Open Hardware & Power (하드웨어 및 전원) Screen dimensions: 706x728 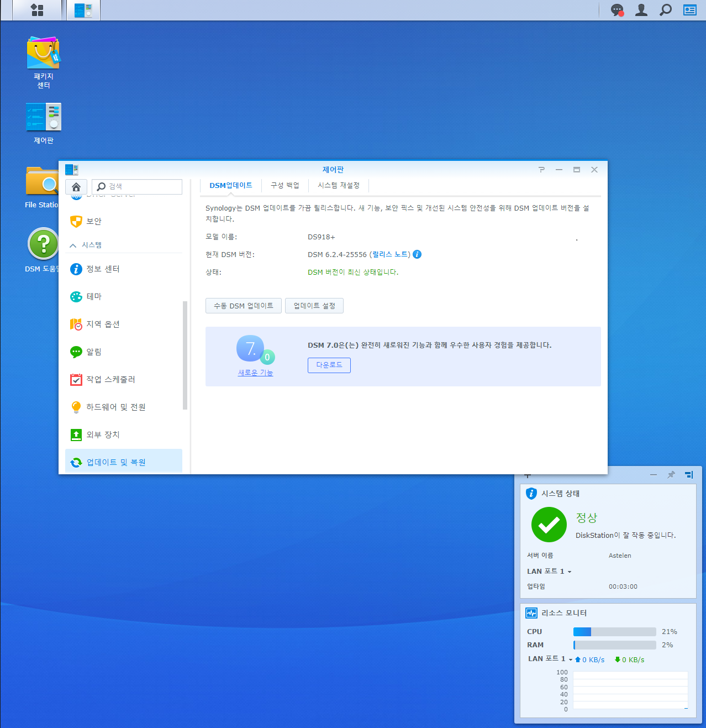pyautogui.click(x=124, y=407)
